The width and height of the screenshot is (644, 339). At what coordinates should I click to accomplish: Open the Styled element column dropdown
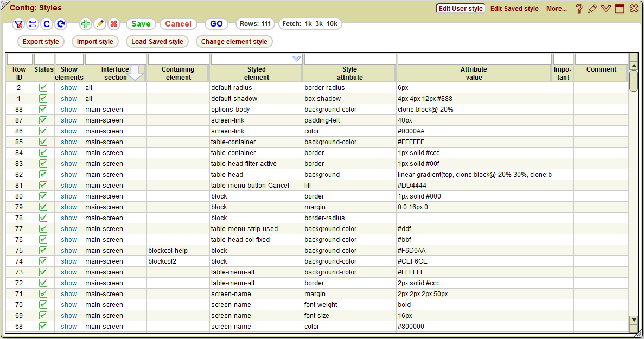[x=296, y=57]
